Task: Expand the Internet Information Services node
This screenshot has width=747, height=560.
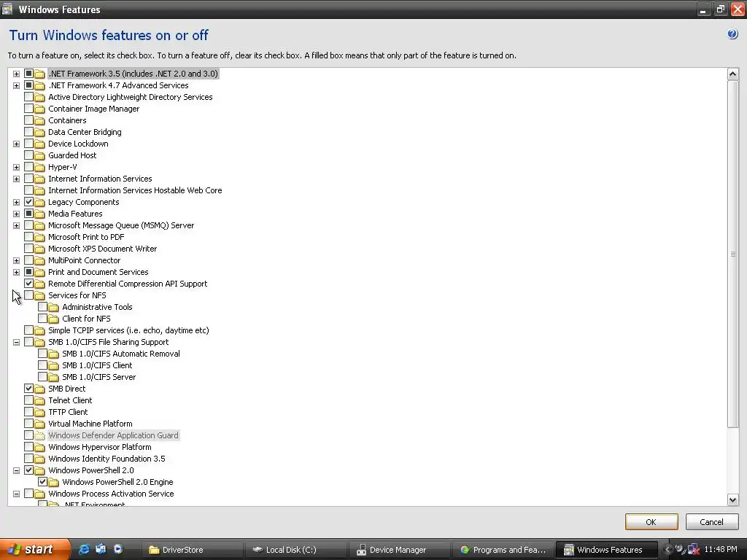Action: tap(16, 179)
